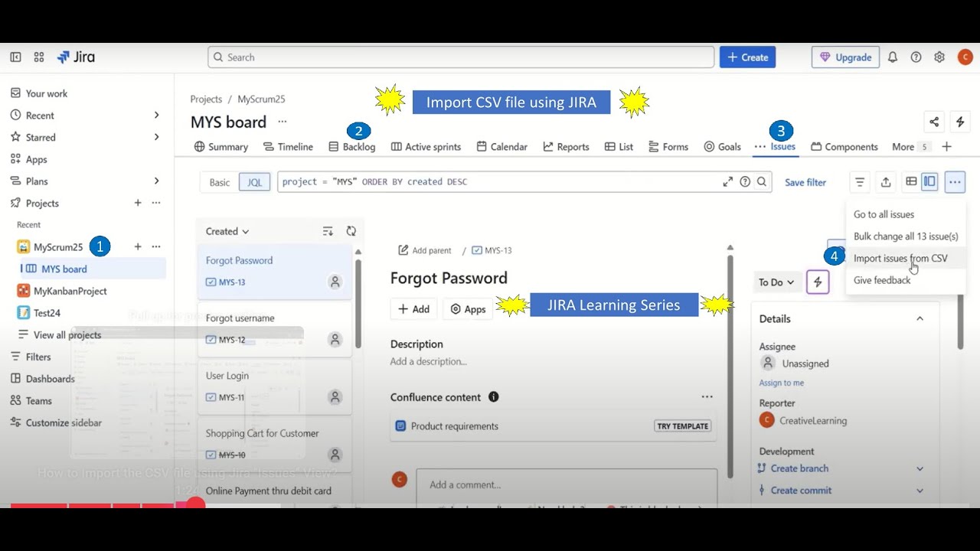The height and width of the screenshot is (551, 980).
Task: Open the Backlog tab
Action: (x=352, y=147)
